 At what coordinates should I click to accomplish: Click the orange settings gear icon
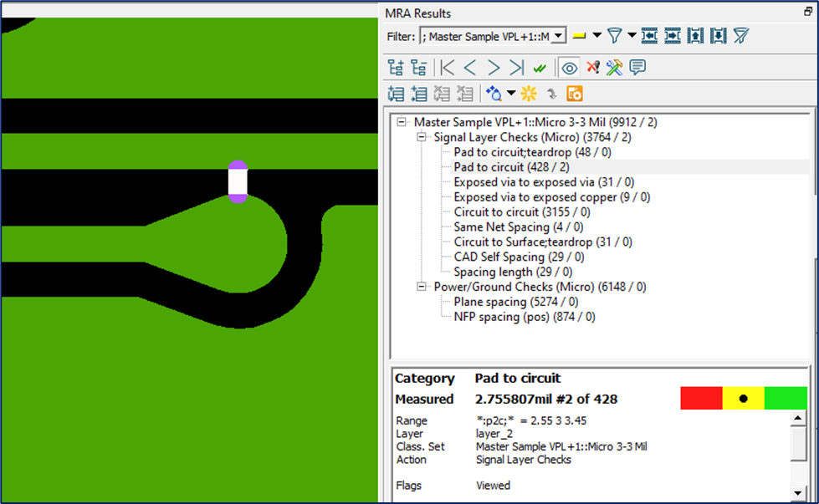575,94
